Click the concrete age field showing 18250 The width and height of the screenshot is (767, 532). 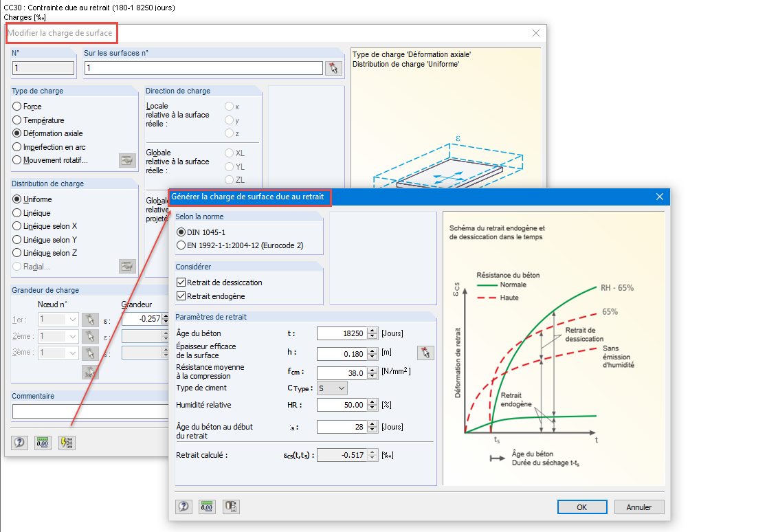point(342,333)
